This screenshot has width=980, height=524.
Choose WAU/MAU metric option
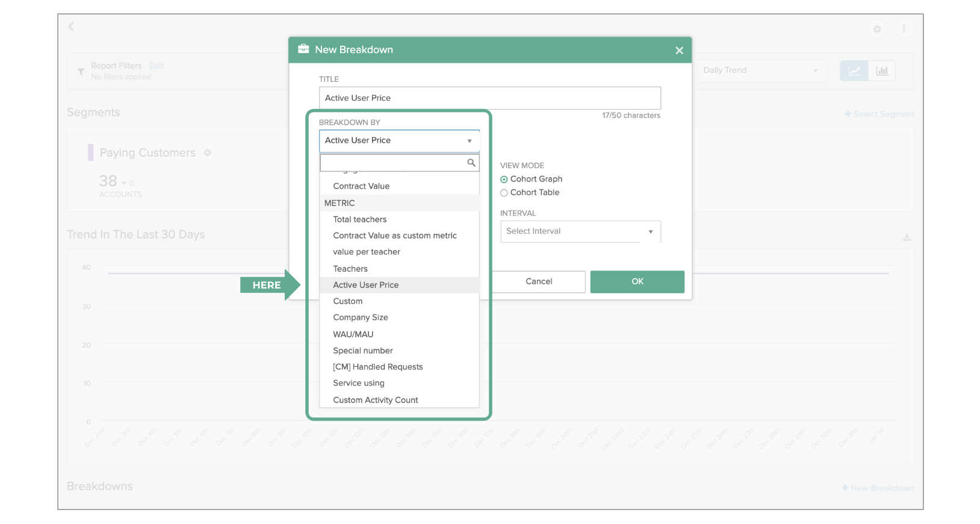(353, 334)
